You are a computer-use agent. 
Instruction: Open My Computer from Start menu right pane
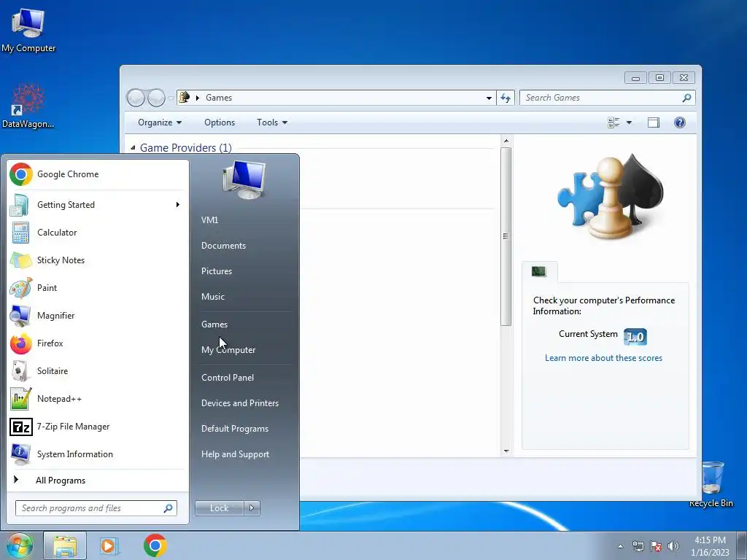pos(228,350)
